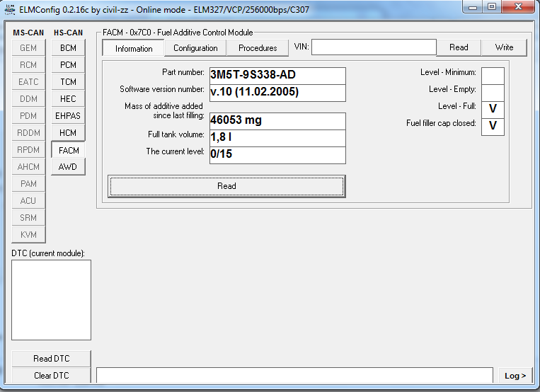Click the VIN input field
The image size is (540, 392).
[374, 47]
